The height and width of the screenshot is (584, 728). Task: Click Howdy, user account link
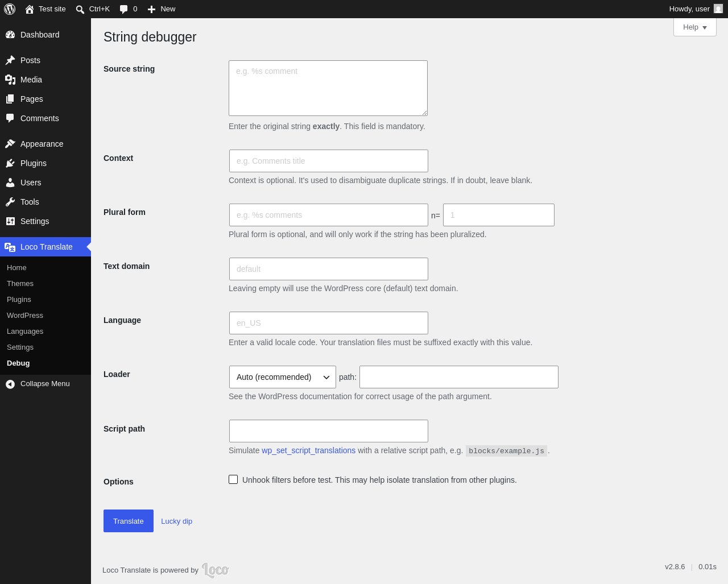(696, 9)
